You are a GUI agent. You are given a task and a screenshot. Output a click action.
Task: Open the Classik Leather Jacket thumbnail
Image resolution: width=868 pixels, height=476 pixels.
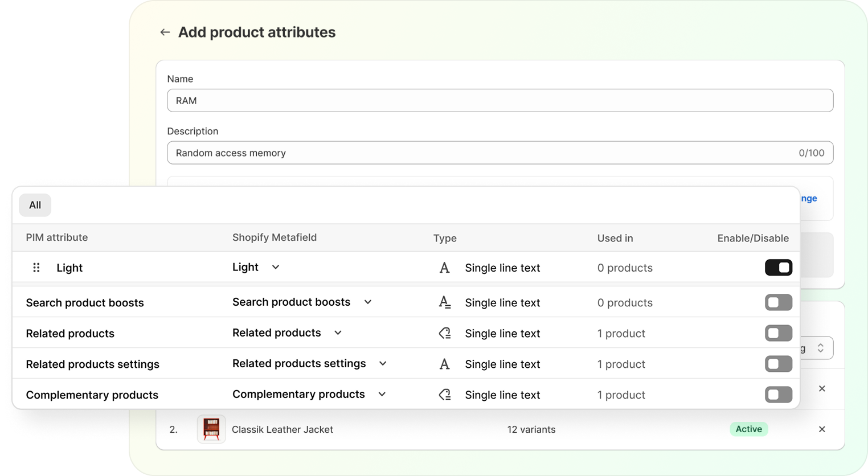click(x=211, y=429)
